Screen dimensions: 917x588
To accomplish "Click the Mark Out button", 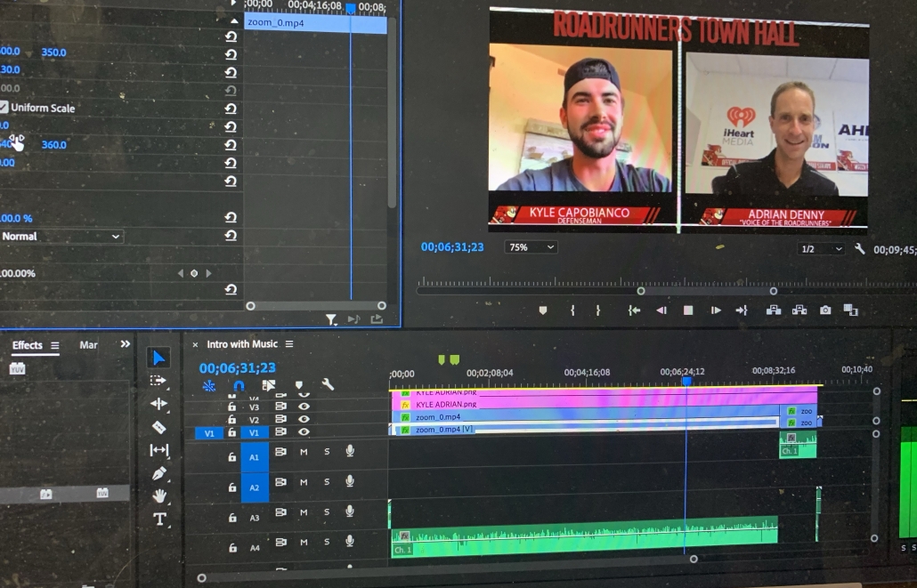I will tap(597, 310).
